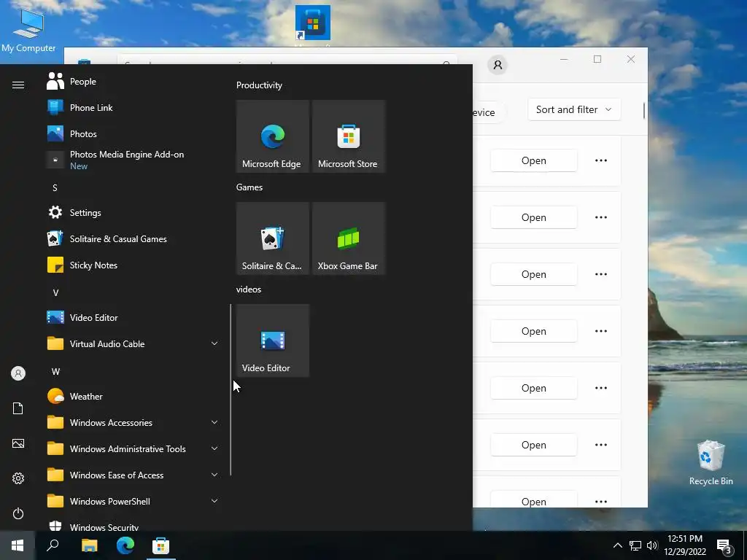Show hidden icons tray chevron

[x=617, y=545]
